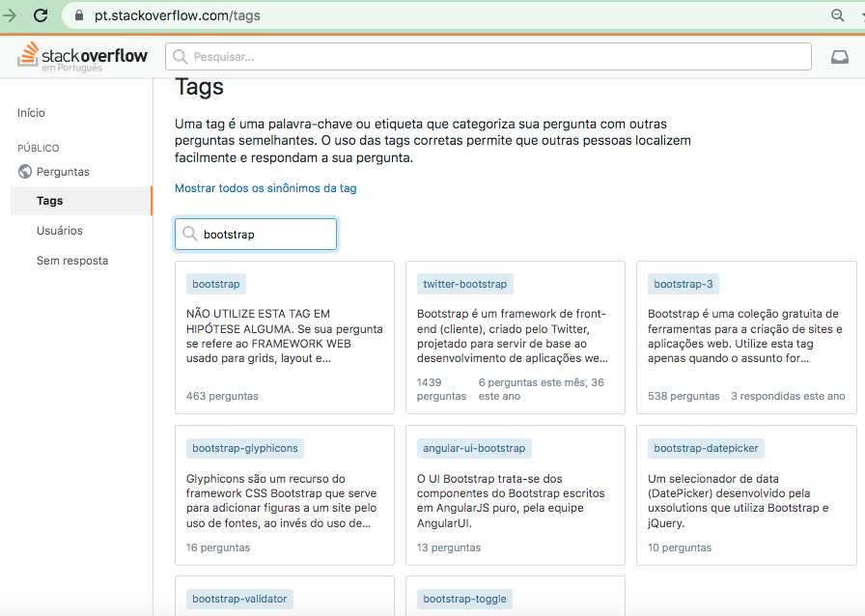865x616 pixels.
Task: Click 6 perguntas este mês link
Action: point(542,389)
